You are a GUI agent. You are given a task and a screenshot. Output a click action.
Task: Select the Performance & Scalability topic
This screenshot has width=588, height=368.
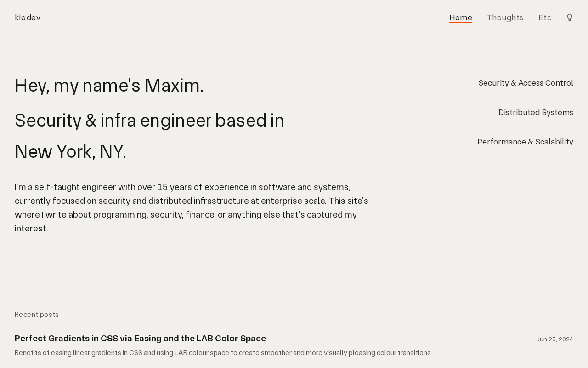(x=525, y=142)
